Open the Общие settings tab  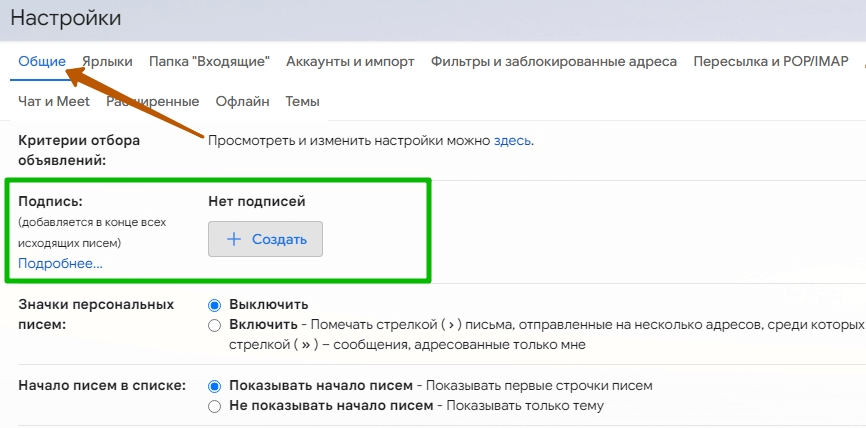click(x=42, y=62)
